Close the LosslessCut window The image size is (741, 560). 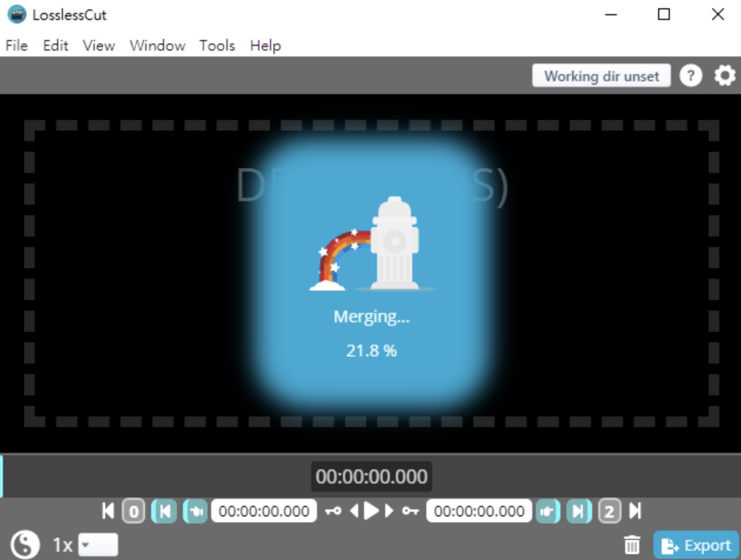[717, 15]
